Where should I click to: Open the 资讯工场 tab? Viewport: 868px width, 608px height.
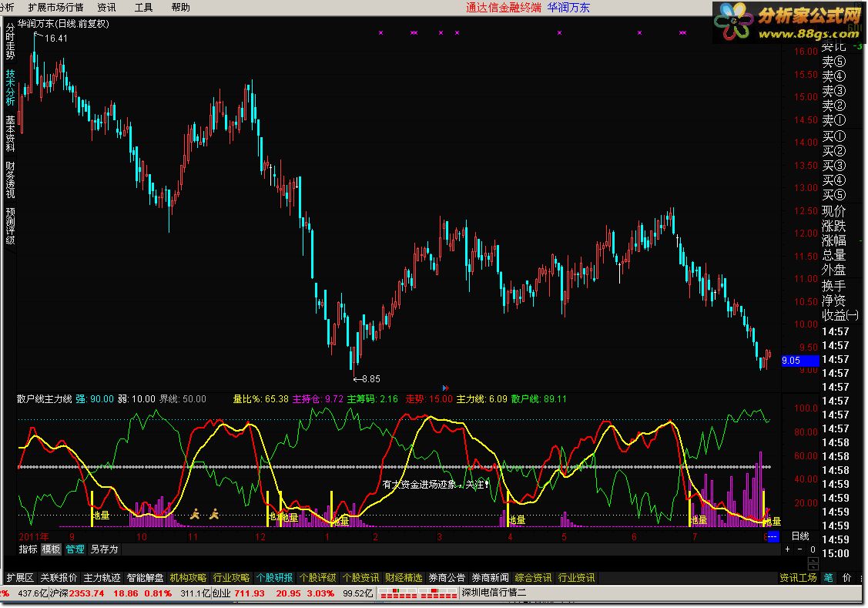(x=798, y=577)
